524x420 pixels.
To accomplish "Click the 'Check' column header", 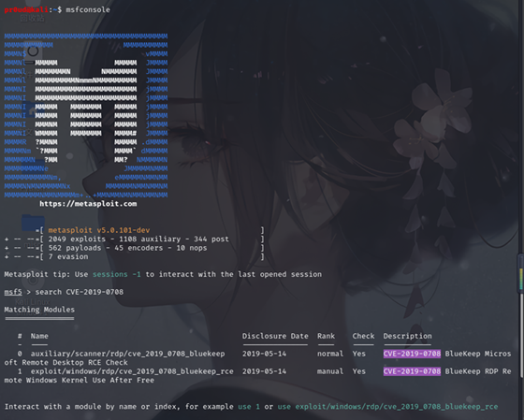I will 363,336.
